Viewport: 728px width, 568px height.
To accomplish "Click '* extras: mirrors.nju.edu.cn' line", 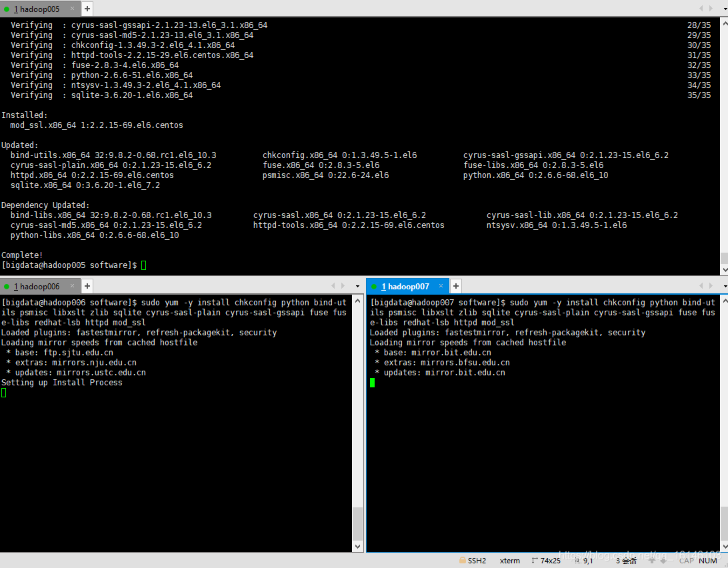I will point(71,363).
